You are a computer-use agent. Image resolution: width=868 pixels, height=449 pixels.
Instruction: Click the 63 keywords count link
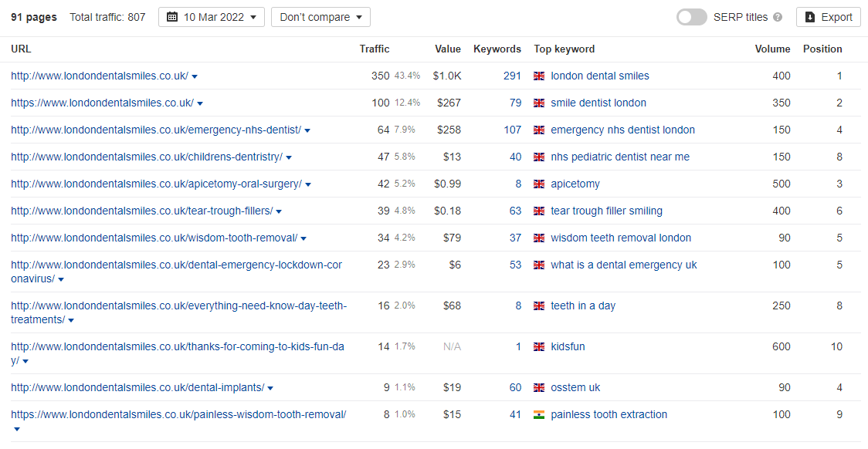515,211
